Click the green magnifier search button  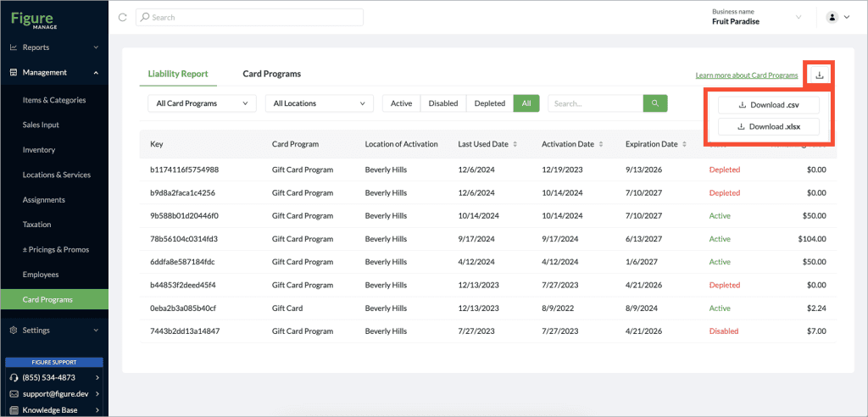pyautogui.click(x=655, y=103)
